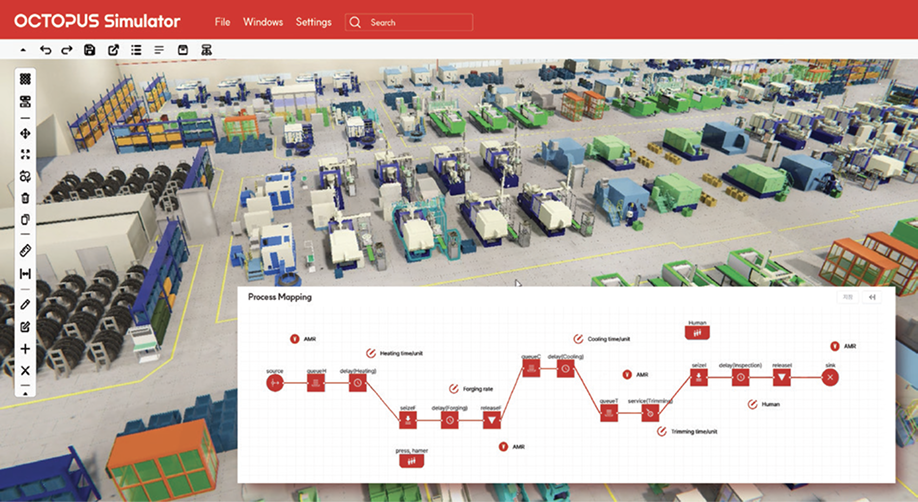The image size is (918, 502).
Task: Click the edit note icon in the left toolbar
Action: pos(25,327)
